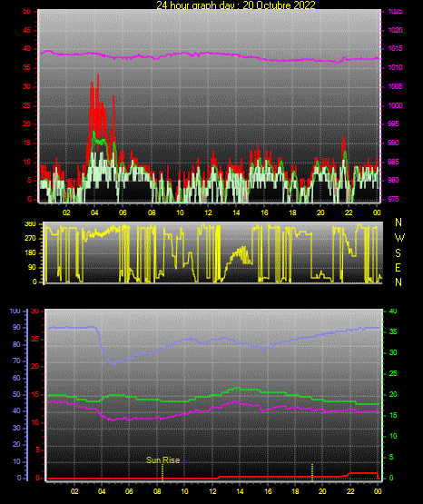
Task: Click the sunrise dotted marker line
Action: pos(162,472)
